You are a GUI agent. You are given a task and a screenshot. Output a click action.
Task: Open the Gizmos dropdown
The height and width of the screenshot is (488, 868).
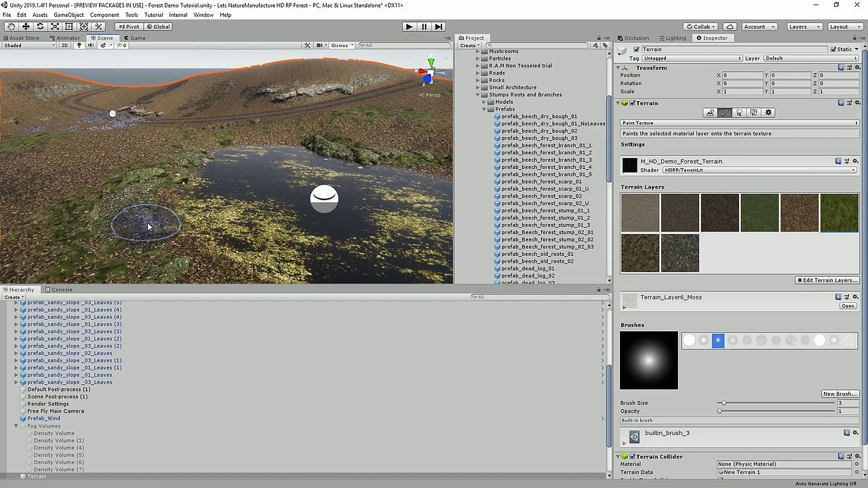click(x=341, y=45)
